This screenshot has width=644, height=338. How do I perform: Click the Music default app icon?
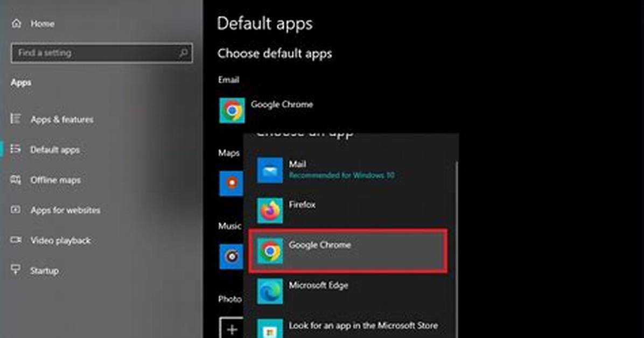tap(231, 257)
